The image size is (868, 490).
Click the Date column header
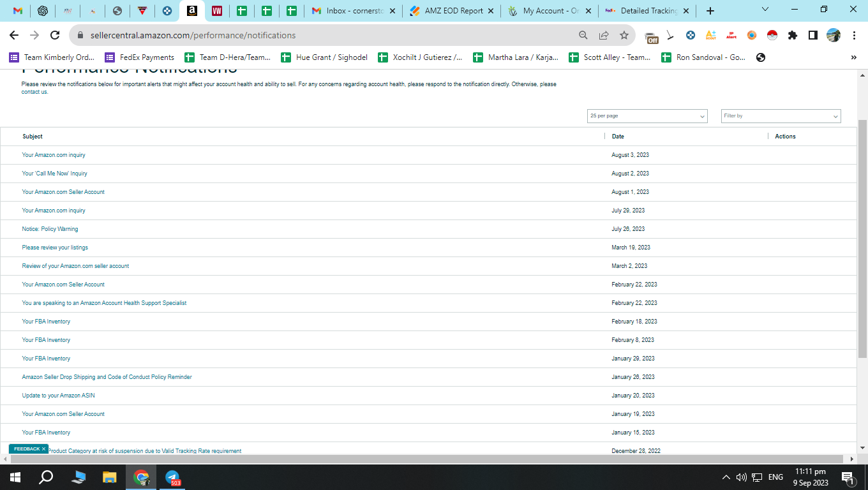[x=618, y=137]
